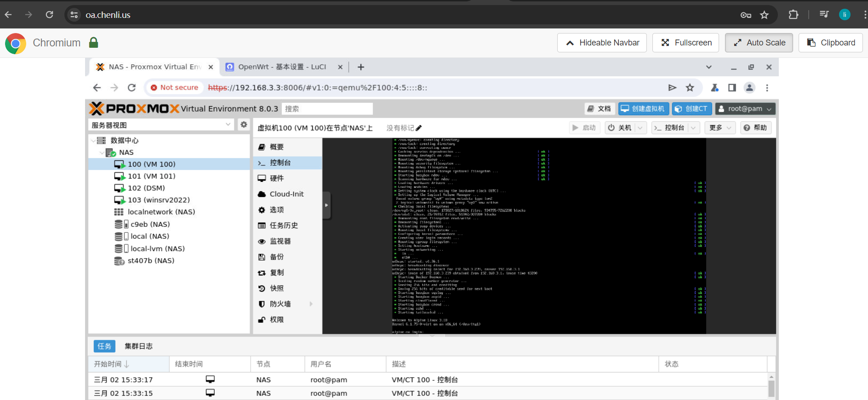The image size is (868, 400).
Task: Click the 创建CT create container button
Action: (x=691, y=109)
